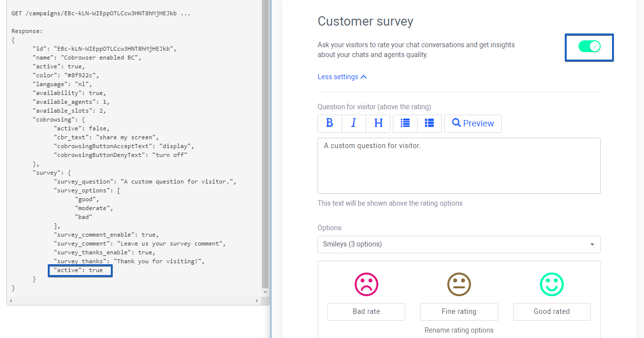Click the "survey_thanks": "Thank you for visiting!" line

tap(129, 261)
